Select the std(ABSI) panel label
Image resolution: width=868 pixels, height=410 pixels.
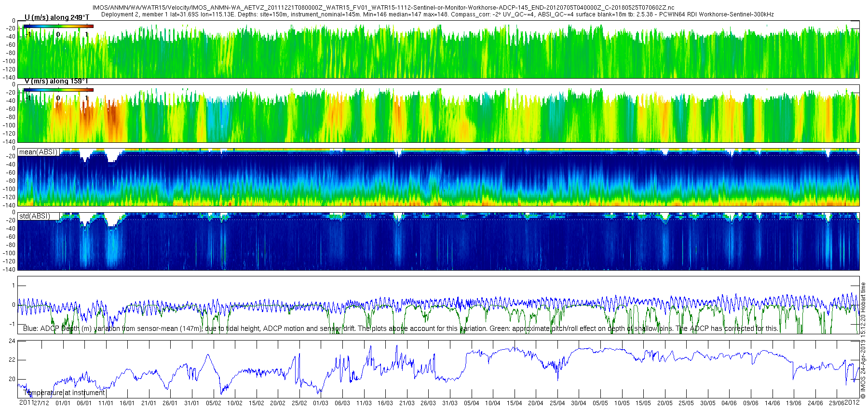(x=34, y=216)
